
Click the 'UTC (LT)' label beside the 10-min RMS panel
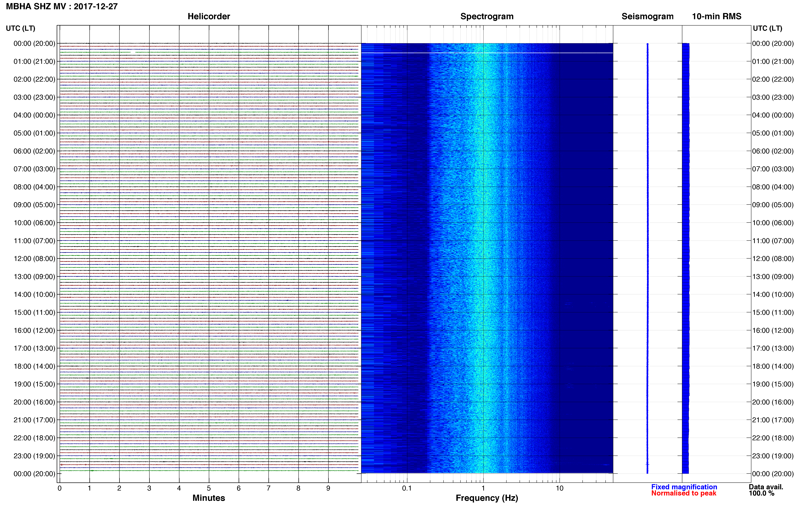tap(767, 28)
